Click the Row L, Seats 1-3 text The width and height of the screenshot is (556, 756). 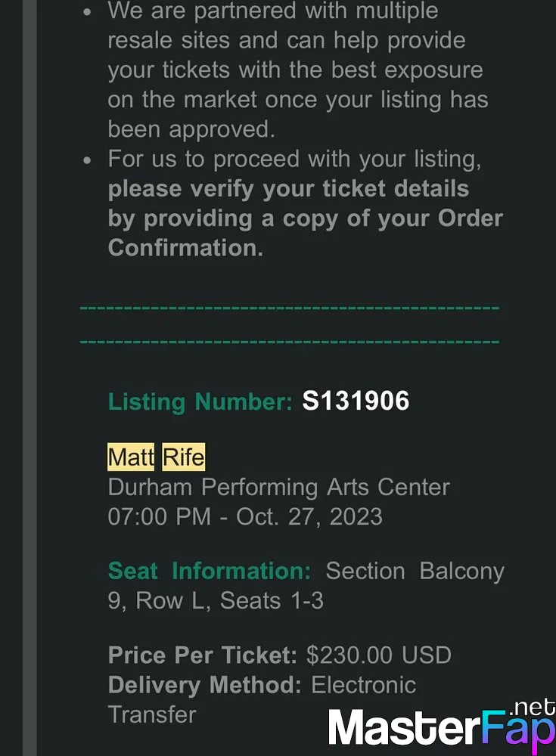pos(229,601)
